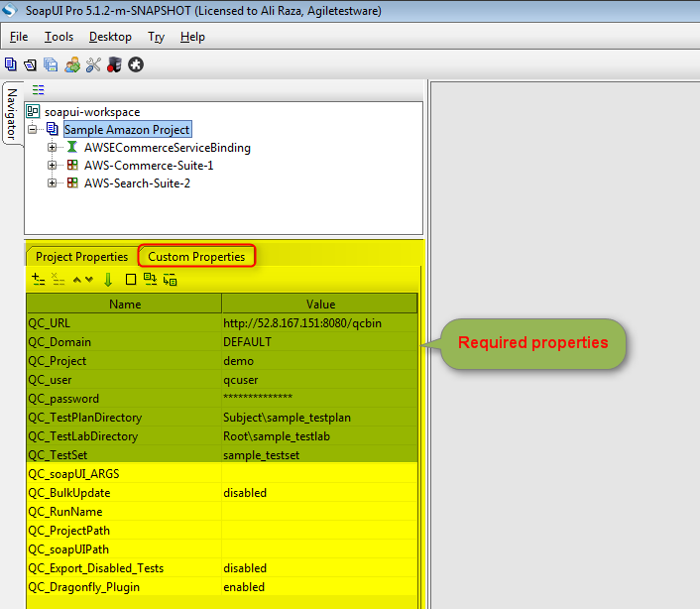The width and height of the screenshot is (700, 609).
Task: Select the AWS-Search-Suite-2 tree item
Action: [136, 183]
